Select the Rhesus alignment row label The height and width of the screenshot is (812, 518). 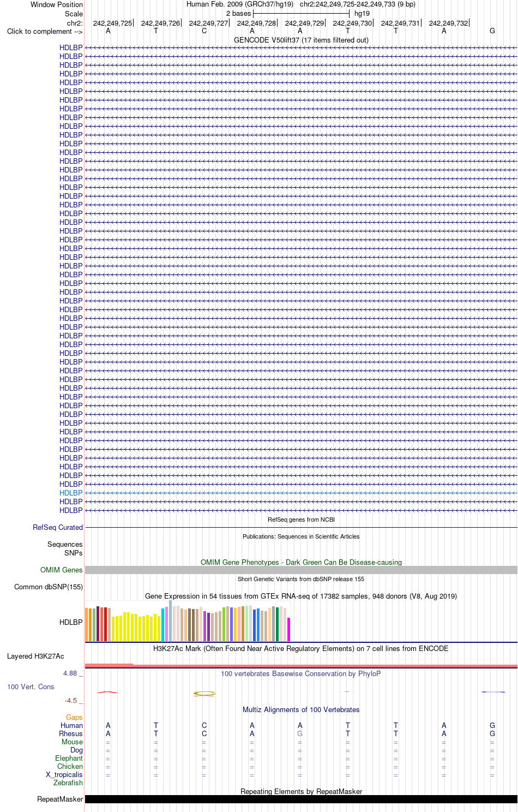pyautogui.click(x=71, y=733)
